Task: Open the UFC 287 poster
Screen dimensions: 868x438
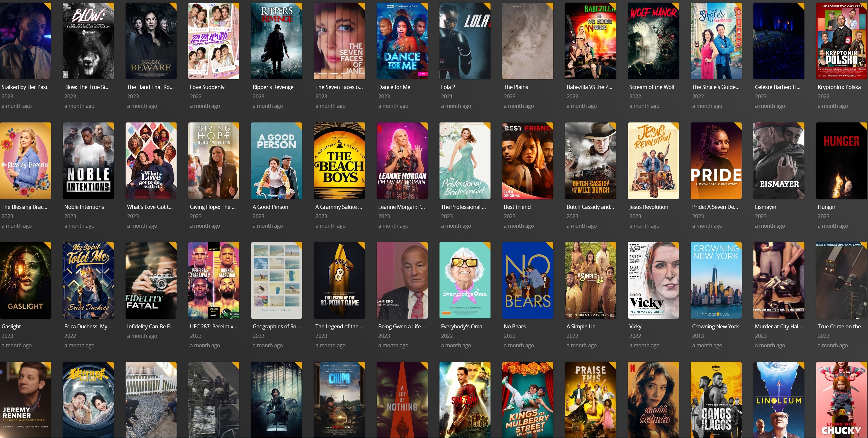Action: [x=214, y=280]
